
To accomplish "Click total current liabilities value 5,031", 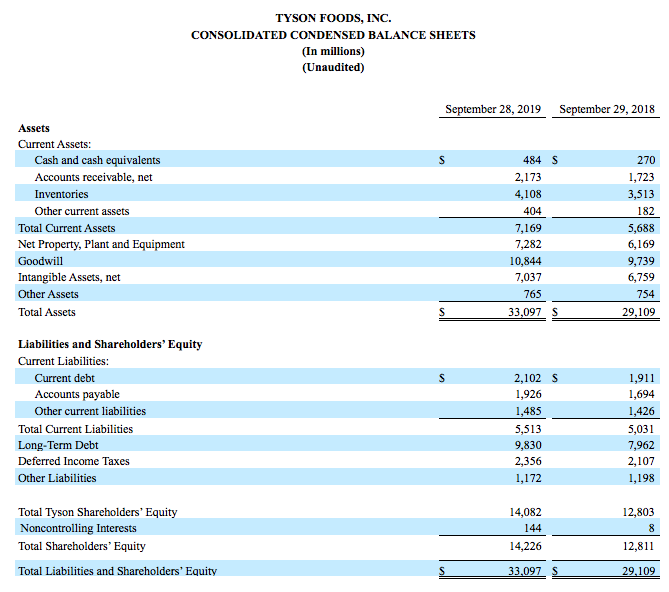I will [641, 429].
